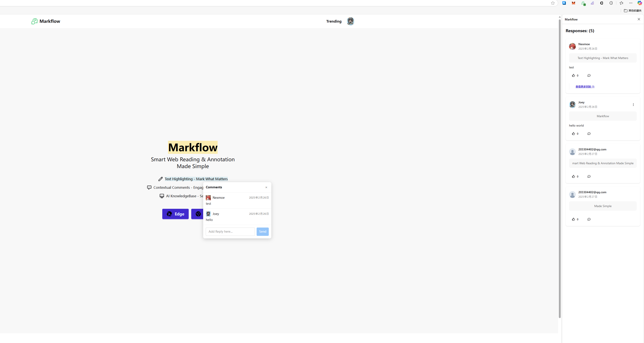The width and height of the screenshot is (644, 343).
Task: Click 'Send' button in comments reply box
Action: point(263,231)
